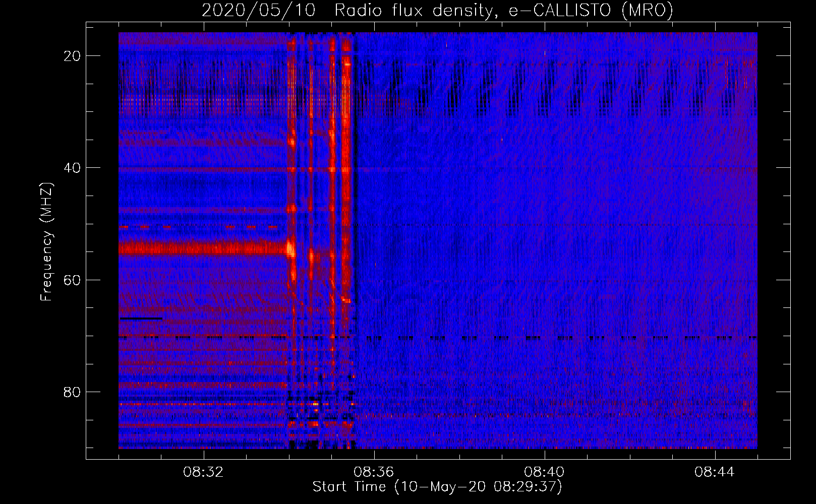Click the 40 MHz frequency tick label
Viewport: 816px width, 504px height.
pyautogui.click(x=72, y=168)
